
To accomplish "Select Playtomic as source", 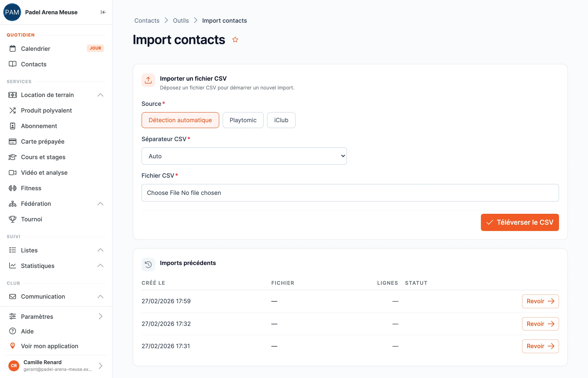I will click(243, 120).
